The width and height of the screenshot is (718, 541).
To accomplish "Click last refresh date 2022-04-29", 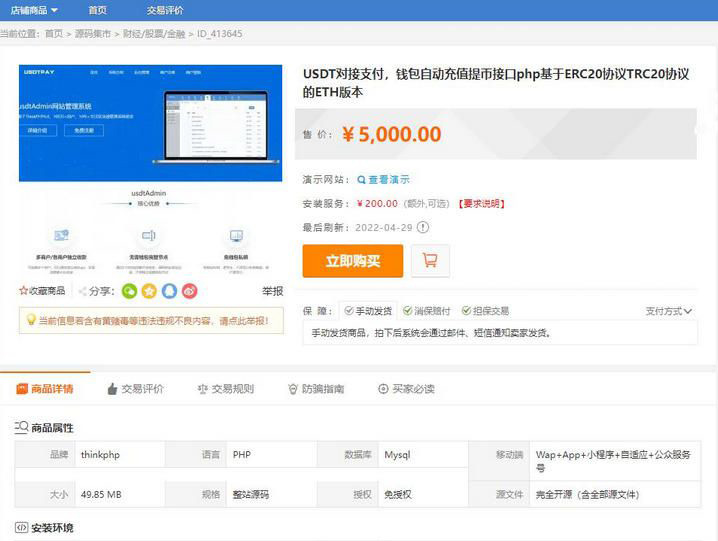I will pyautogui.click(x=384, y=227).
